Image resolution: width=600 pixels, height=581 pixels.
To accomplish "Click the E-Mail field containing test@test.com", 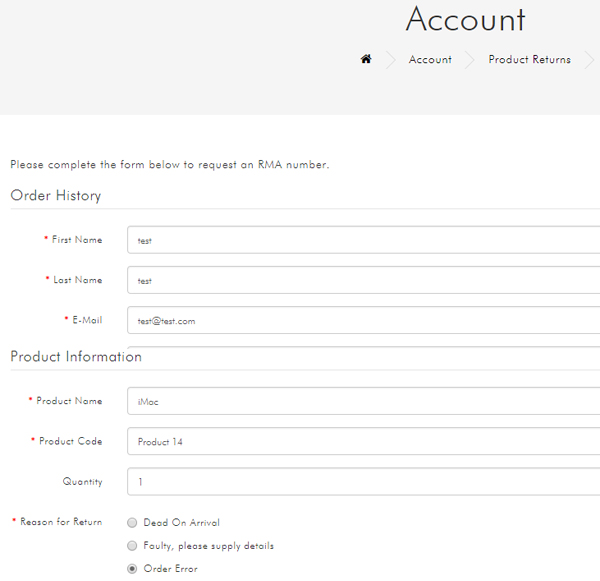I will coord(364,320).
